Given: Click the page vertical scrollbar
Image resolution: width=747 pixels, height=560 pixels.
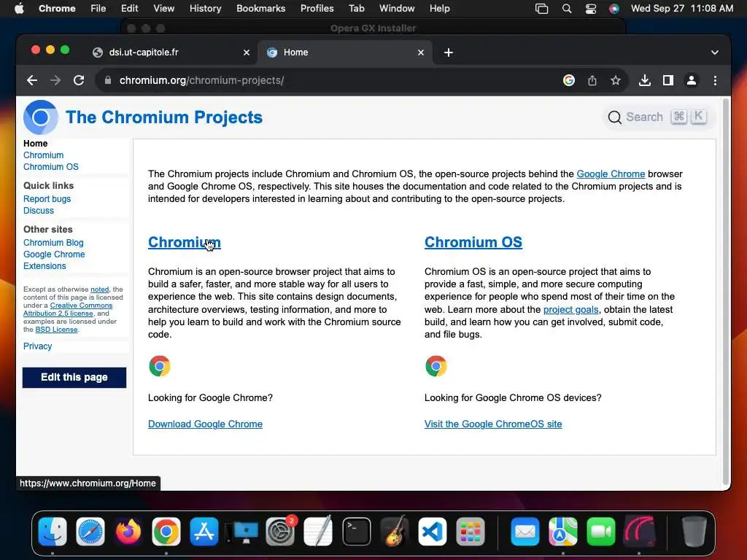Looking at the screenshot, I should coord(726,290).
